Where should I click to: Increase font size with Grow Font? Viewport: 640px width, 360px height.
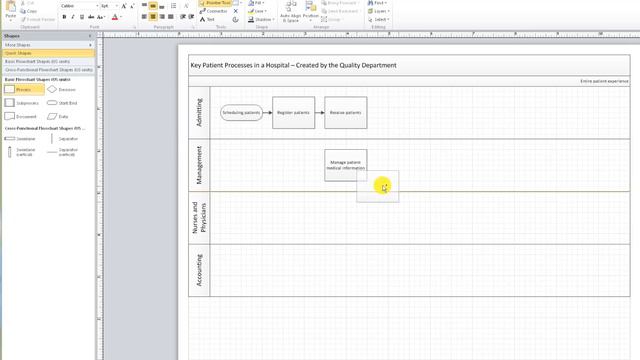point(124,6)
